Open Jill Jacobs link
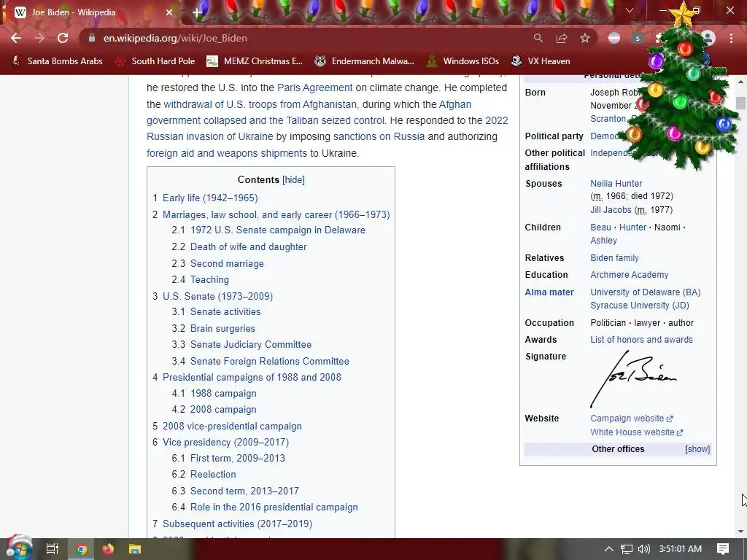Image resolution: width=747 pixels, height=560 pixels. coord(611,209)
